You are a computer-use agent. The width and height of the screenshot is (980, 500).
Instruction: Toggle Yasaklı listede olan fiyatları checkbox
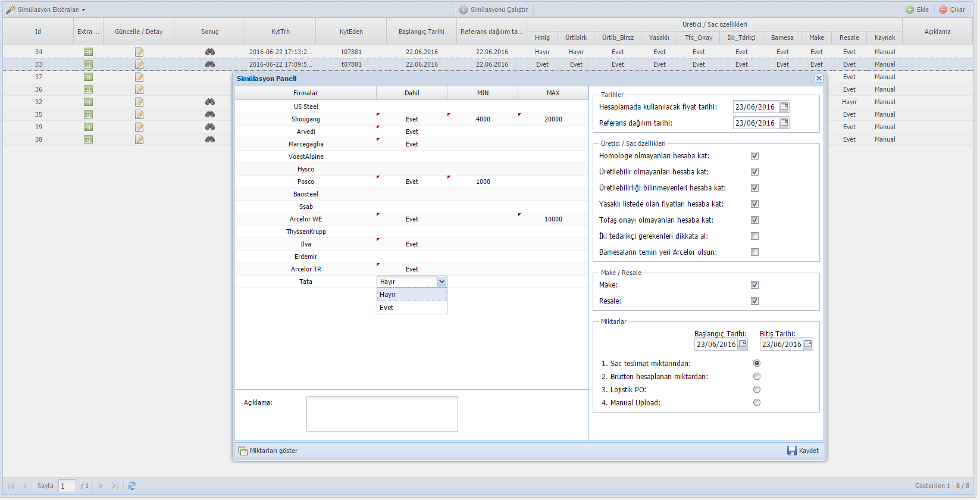pyautogui.click(x=754, y=204)
